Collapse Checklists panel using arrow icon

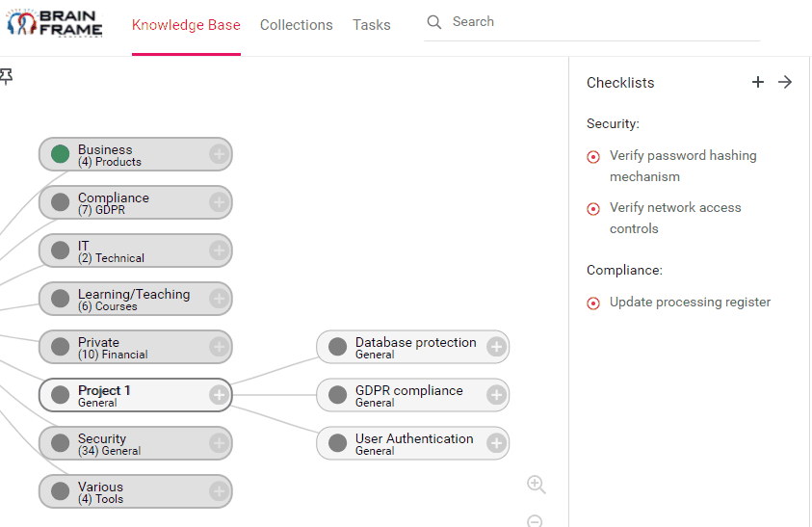tap(785, 82)
